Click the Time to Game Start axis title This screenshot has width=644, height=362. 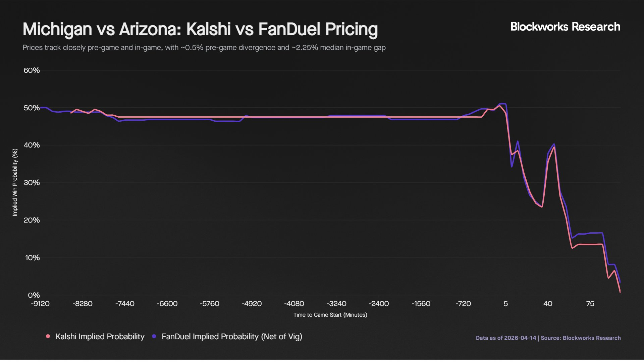click(330, 315)
